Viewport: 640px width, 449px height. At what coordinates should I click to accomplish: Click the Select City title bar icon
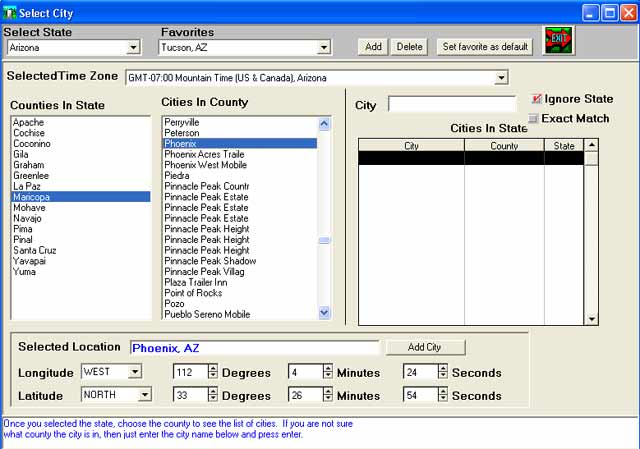tap(10, 13)
